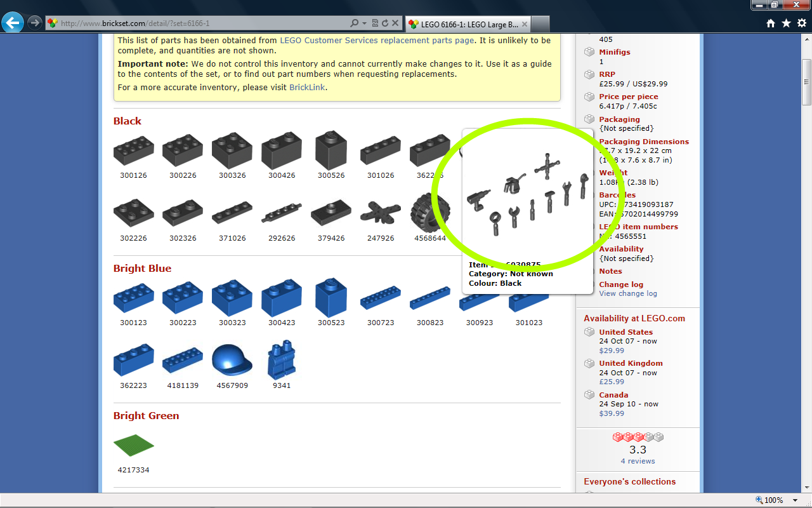
Task: Click the Price per piece heading
Action: 629,97
